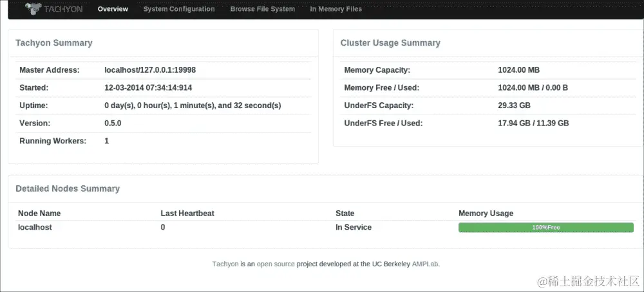Visit the AMPLab link in footer
Image resolution: width=644 pixels, height=292 pixels.
click(425, 264)
